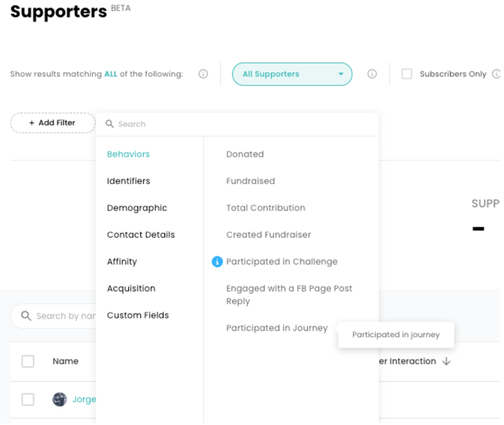Viewport: 504px width, 425px height.
Task: Click the magnifier icon in filter search
Action: [110, 124]
